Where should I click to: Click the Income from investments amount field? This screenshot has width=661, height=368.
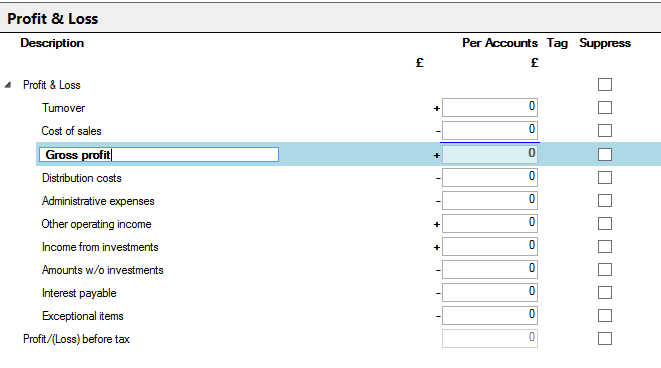490,246
